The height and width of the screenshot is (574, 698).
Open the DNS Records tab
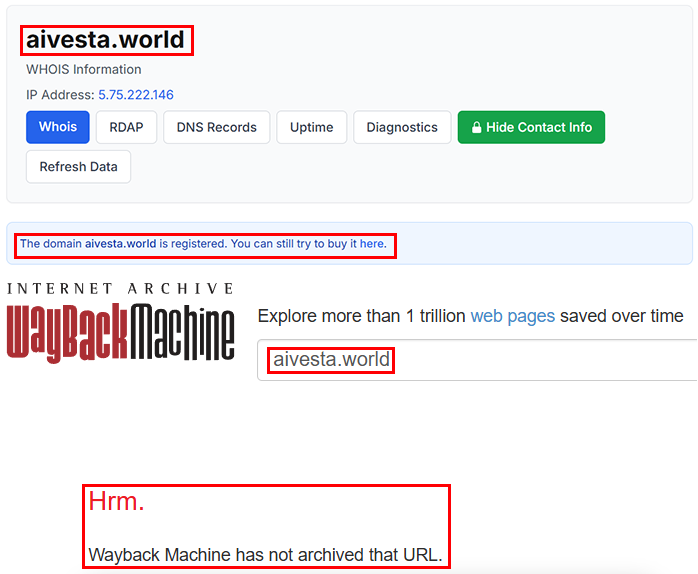216,127
